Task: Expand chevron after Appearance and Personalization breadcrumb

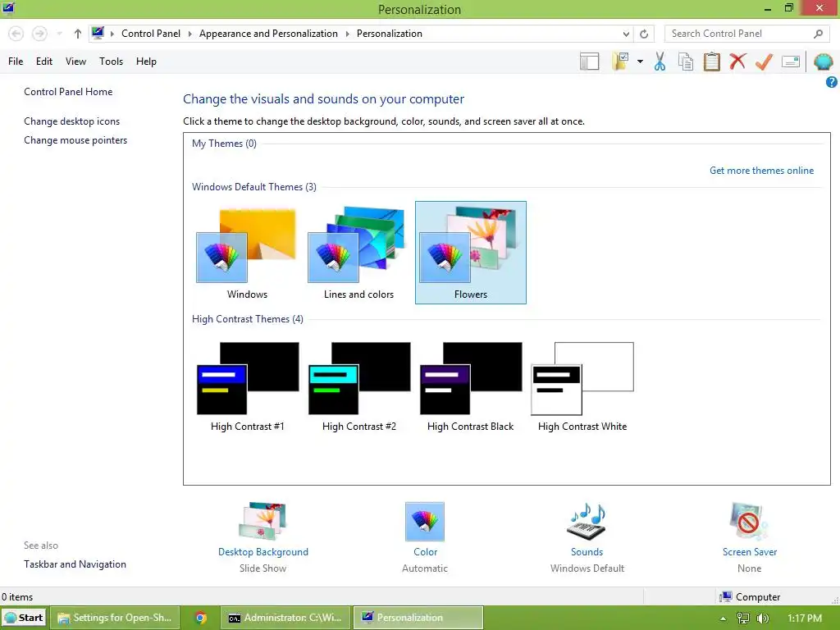Action: pos(347,34)
